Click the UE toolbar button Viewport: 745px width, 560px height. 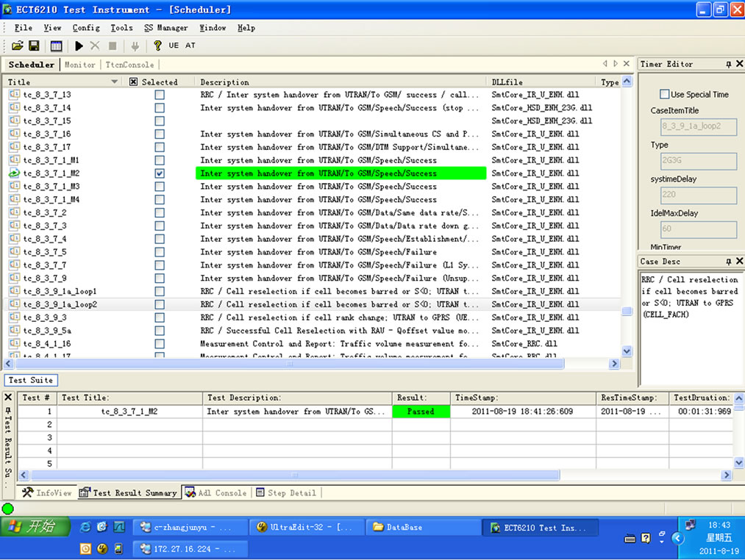tap(174, 46)
